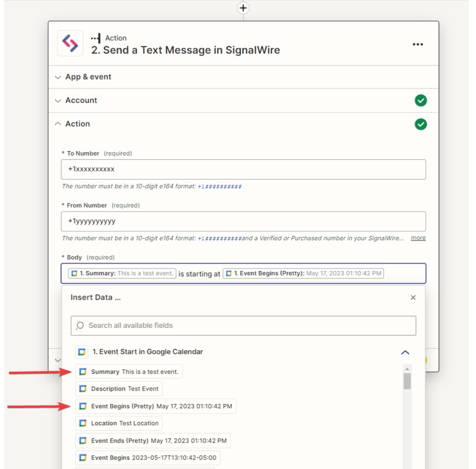Click the Action step type icon

pos(96,38)
